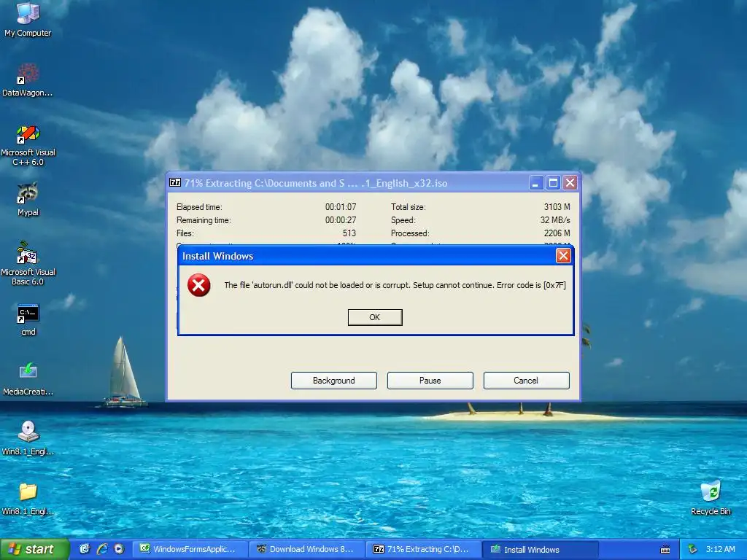Viewport: 747px width, 560px height.
Task: Select the cmd desktop shortcut
Action: point(28,319)
